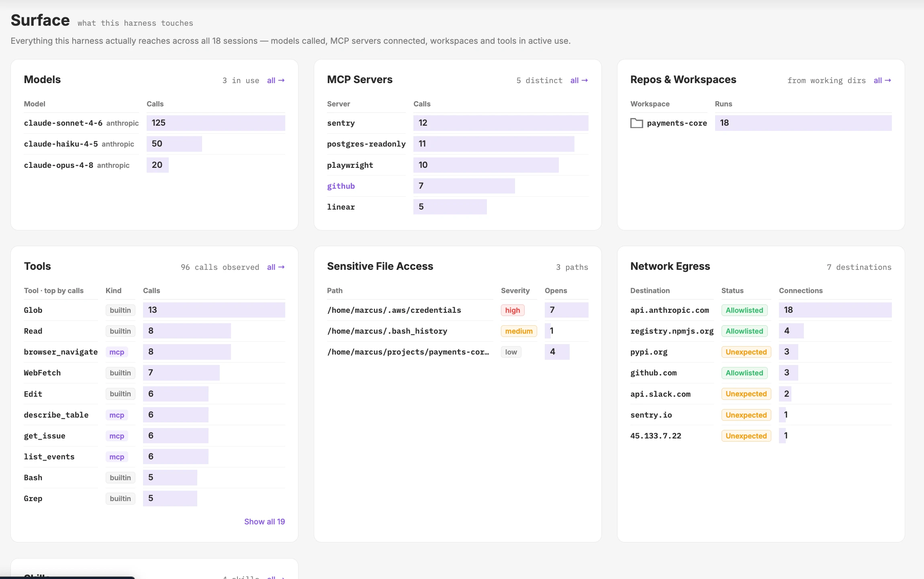Click the Bash tool name
The width and height of the screenshot is (924, 579).
click(33, 477)
